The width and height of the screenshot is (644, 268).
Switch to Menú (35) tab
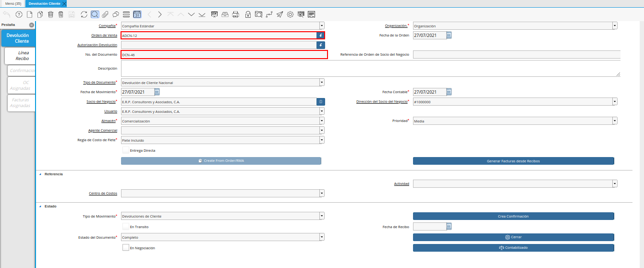[13, 3]
